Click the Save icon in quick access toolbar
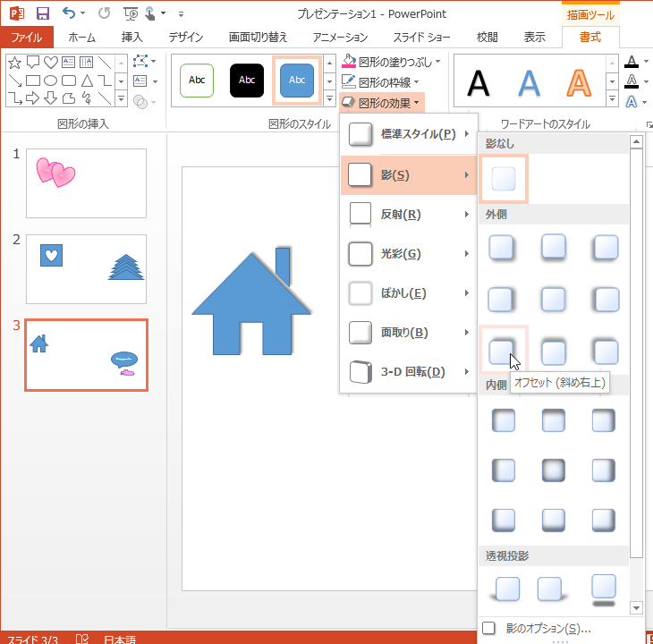Screen dimensions: 653x644 pos(42,13)
